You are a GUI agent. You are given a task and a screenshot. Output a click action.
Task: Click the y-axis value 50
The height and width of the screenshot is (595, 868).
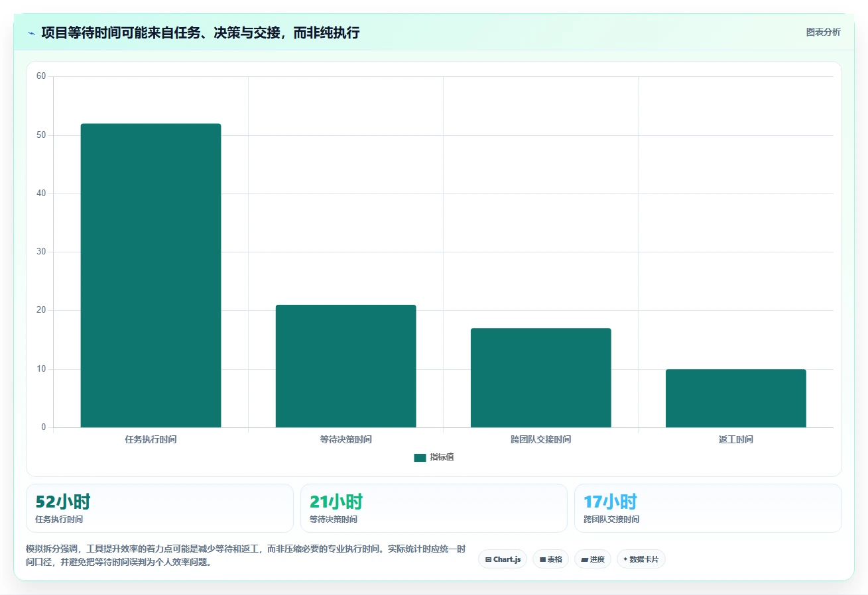click(x=41, y=135)
